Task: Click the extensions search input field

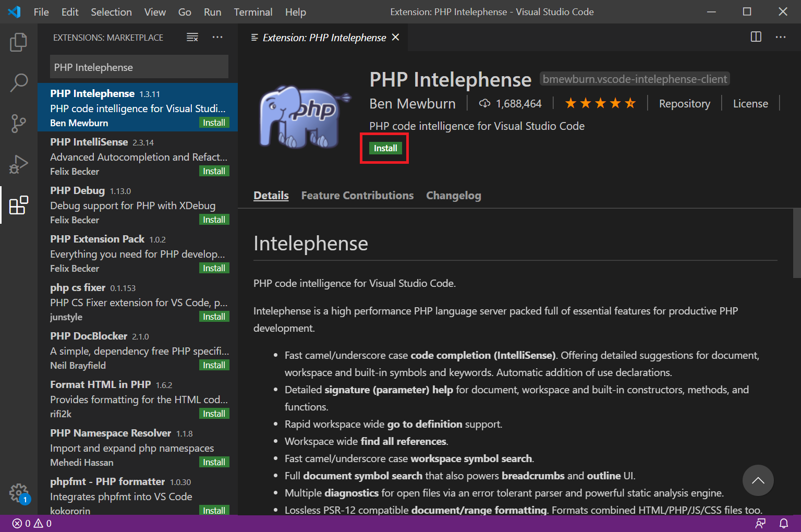Action: 139,67
